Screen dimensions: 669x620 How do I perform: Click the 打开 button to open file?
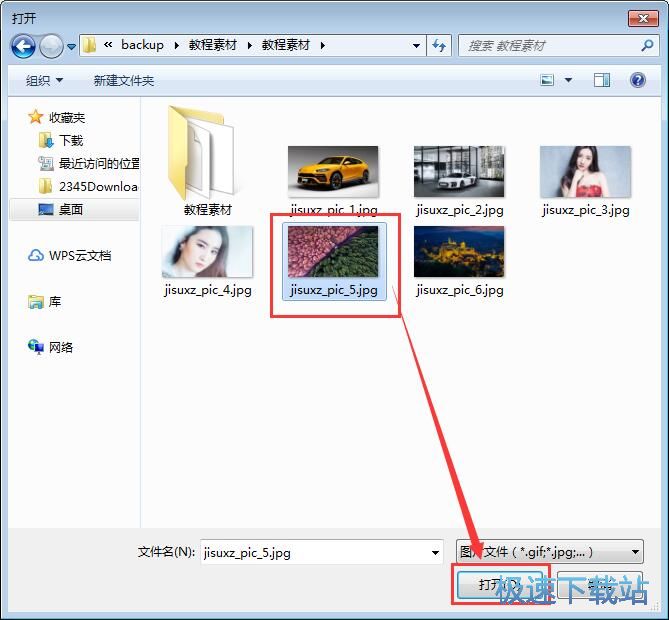coord(500,585)
